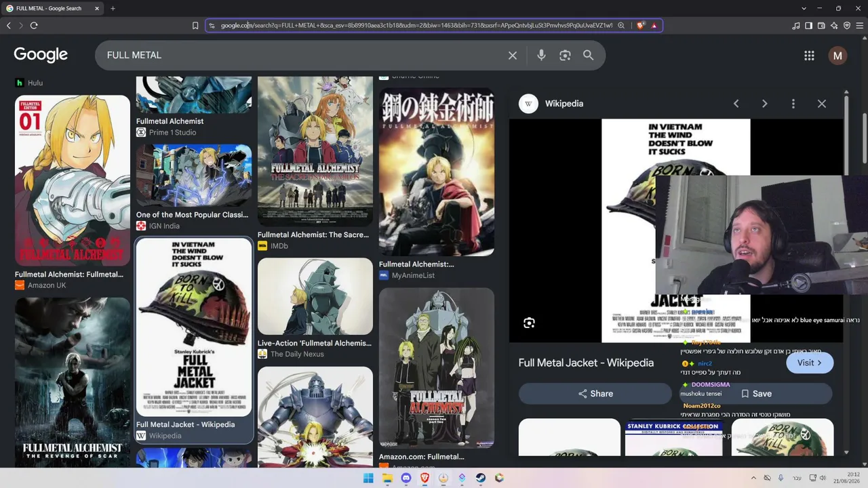Open the Amazon.com Fullmetal season image
The height and width of the screenshot is (488, 868).
[x=437, y=368]
